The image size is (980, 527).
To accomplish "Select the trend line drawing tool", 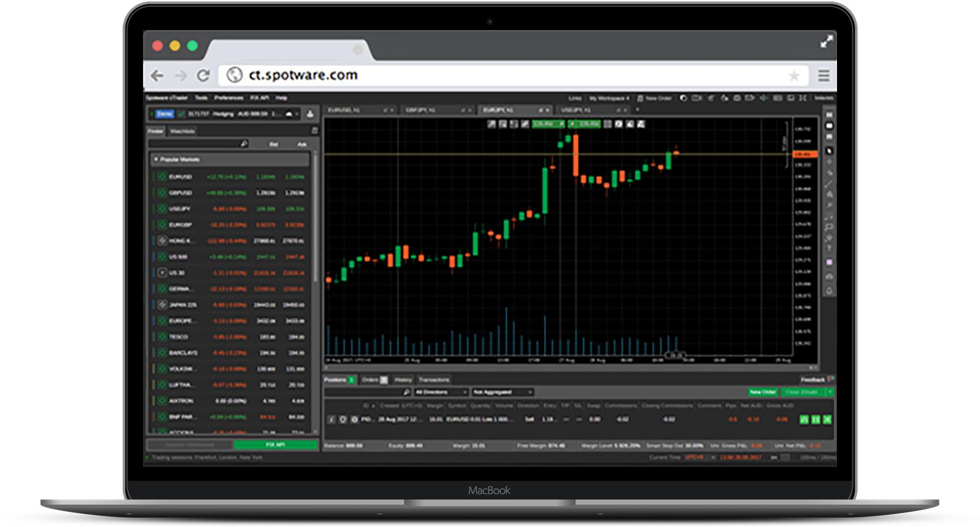I will point(829,184).
